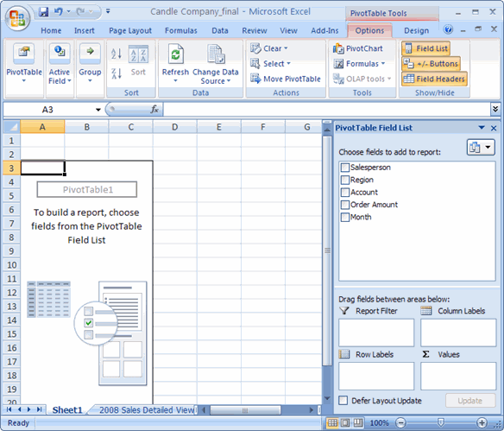Screen dimensions: 504x431
Task: Check the Order Amount field
Action: click(345, 205)
